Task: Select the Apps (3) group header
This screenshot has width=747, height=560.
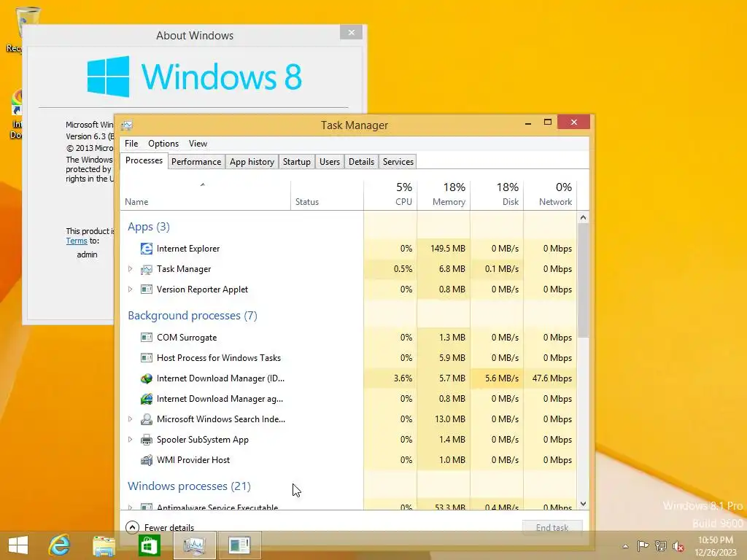Action: (149, 227)
